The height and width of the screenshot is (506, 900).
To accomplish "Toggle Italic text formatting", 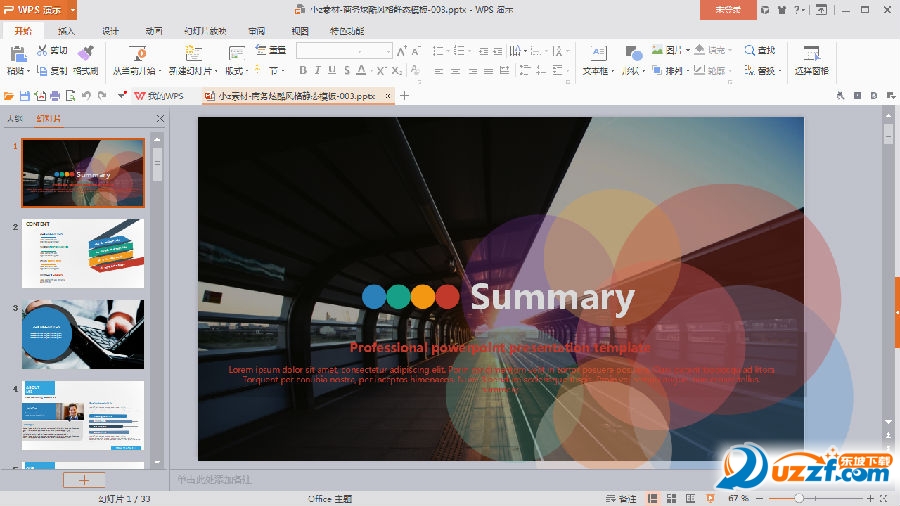I will [x=317, y=71].
